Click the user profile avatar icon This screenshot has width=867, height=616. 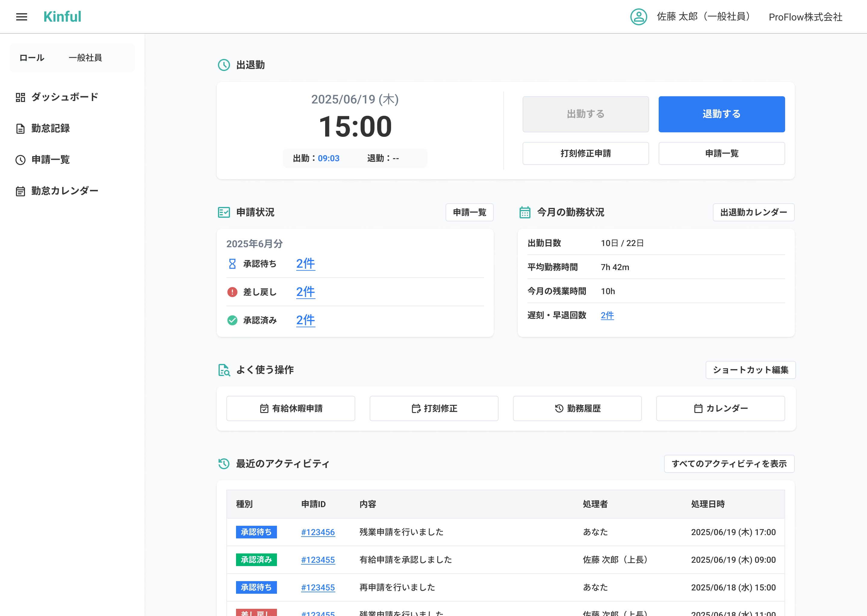click(639, 17)
